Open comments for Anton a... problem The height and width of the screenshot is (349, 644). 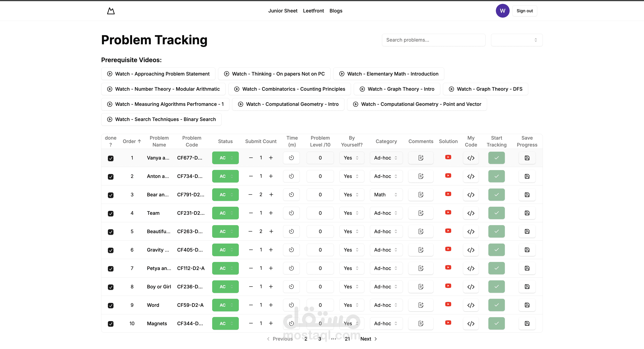pyautogui.click(x=421, y=176)
